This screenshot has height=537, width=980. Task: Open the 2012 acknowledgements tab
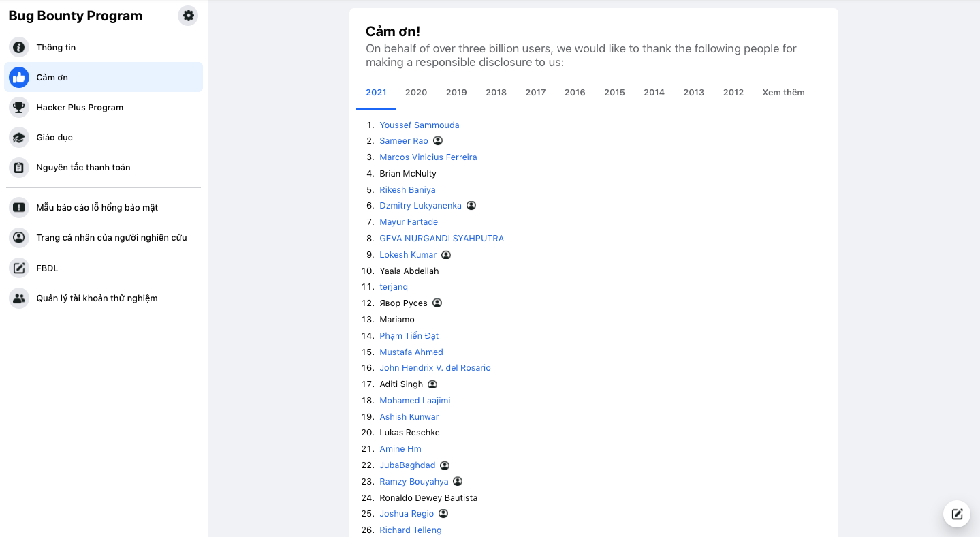coord(733,93)
